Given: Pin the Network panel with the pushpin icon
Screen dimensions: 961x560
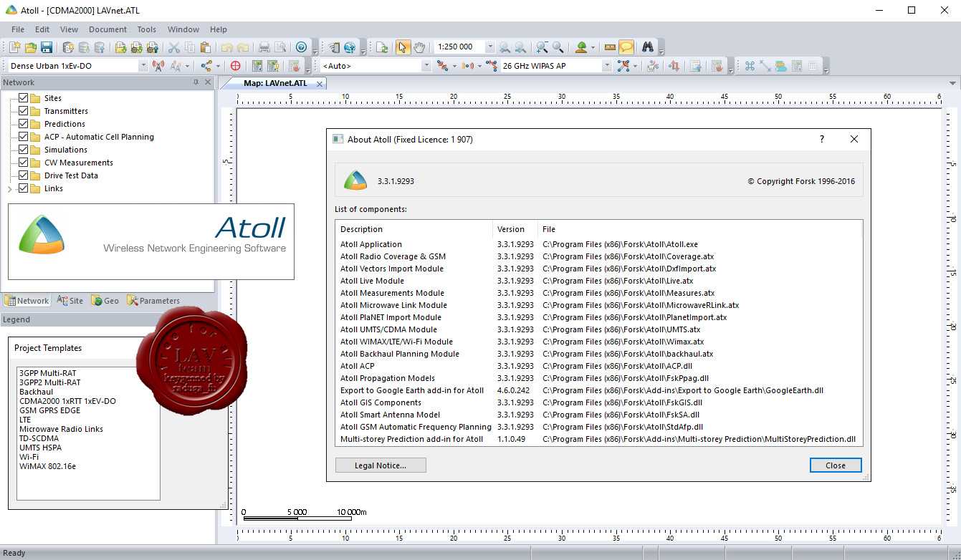Looking at the screenshot, I should (x=196, y=82).
